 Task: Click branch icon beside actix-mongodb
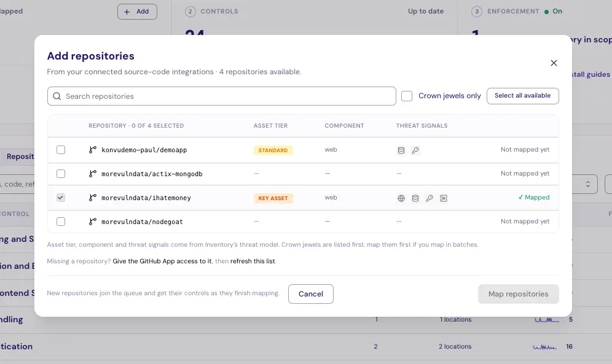click(93, 174)
